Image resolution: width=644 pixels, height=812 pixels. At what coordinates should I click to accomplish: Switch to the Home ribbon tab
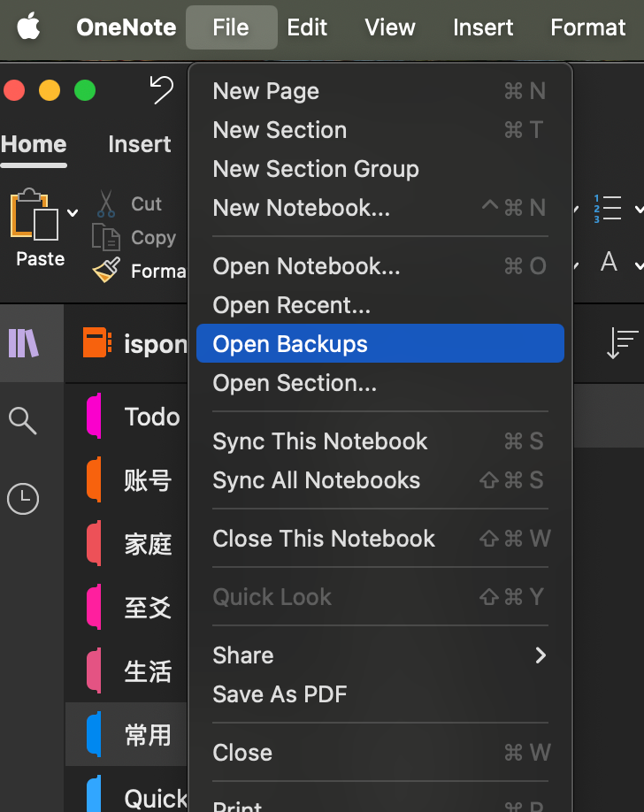pyautogui.click(x=34, y=144)
